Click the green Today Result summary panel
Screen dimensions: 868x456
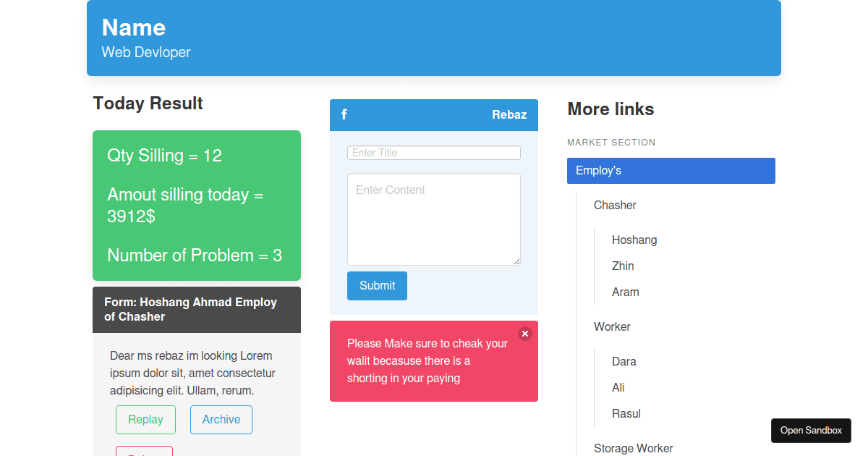pyautogui.click(x=196, y=206)
